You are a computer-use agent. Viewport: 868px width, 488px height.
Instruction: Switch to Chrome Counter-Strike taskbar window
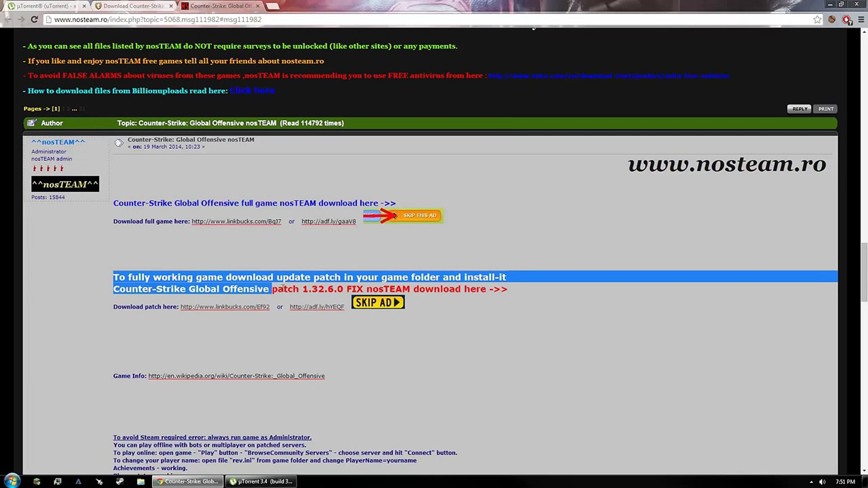point(188,482)
